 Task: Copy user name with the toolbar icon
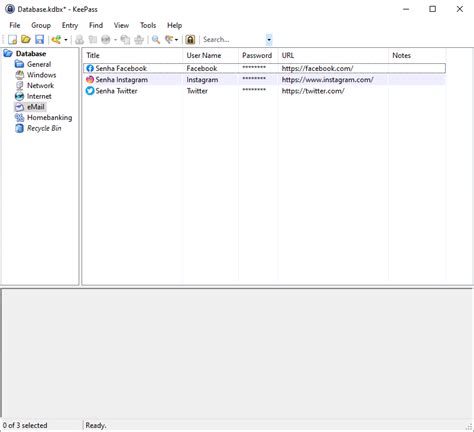pos(79,40)
